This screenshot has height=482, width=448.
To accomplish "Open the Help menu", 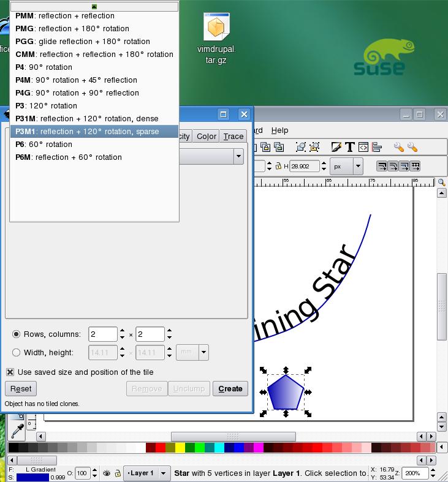I will coord(279,130).
